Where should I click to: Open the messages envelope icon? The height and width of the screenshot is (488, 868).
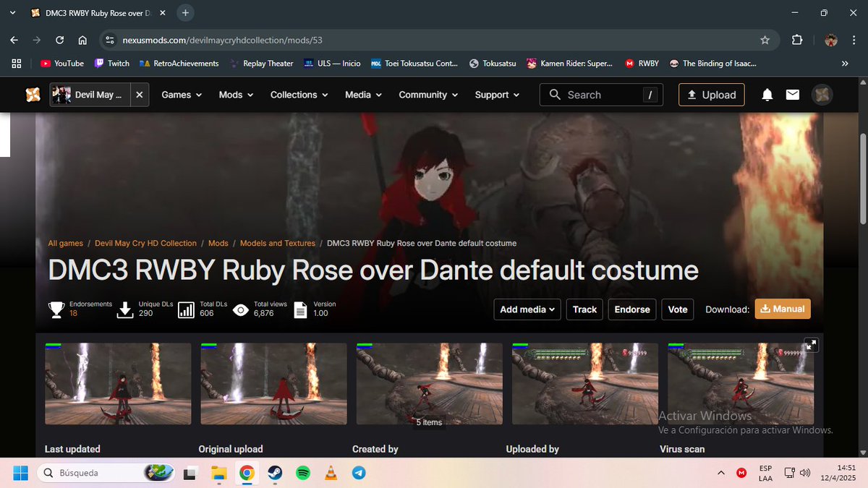tap(793, 95)
